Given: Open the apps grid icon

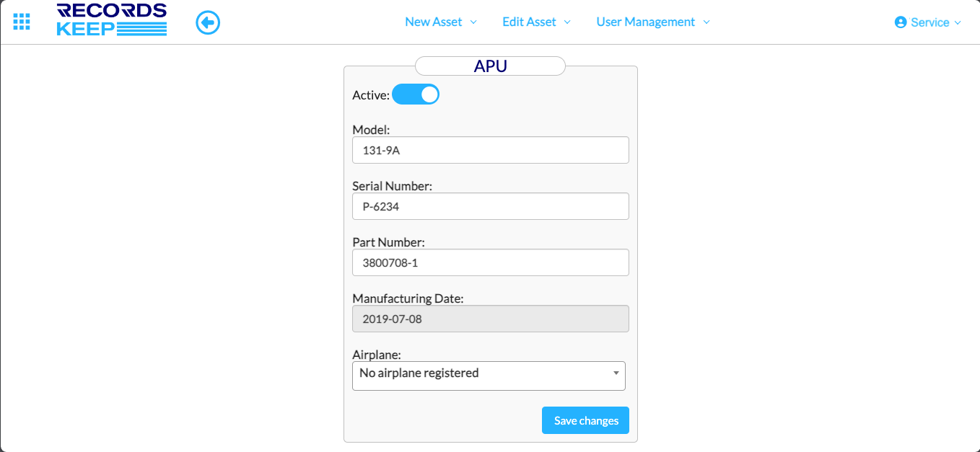Looking at the screenshot, I should point(22,22).
